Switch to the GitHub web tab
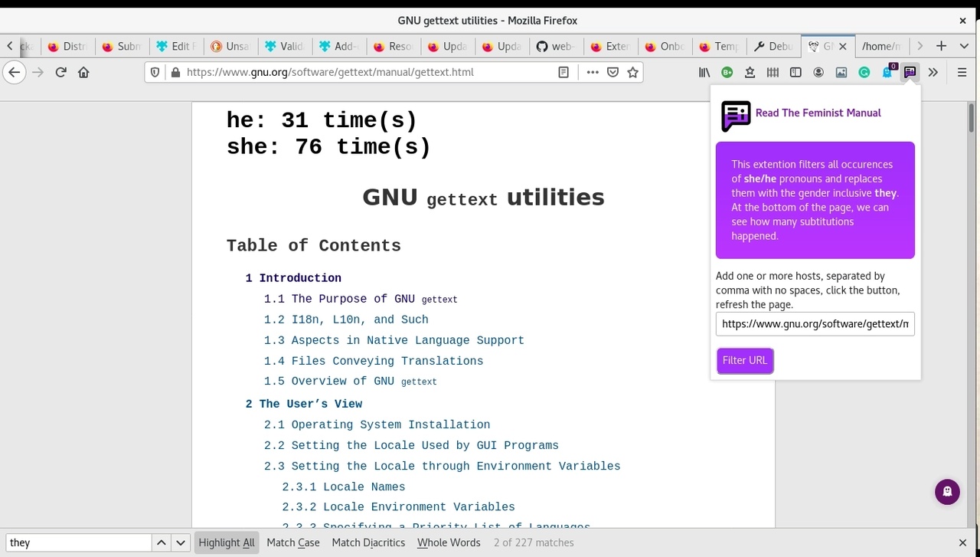The image size is (980, 557). point(556,46)
